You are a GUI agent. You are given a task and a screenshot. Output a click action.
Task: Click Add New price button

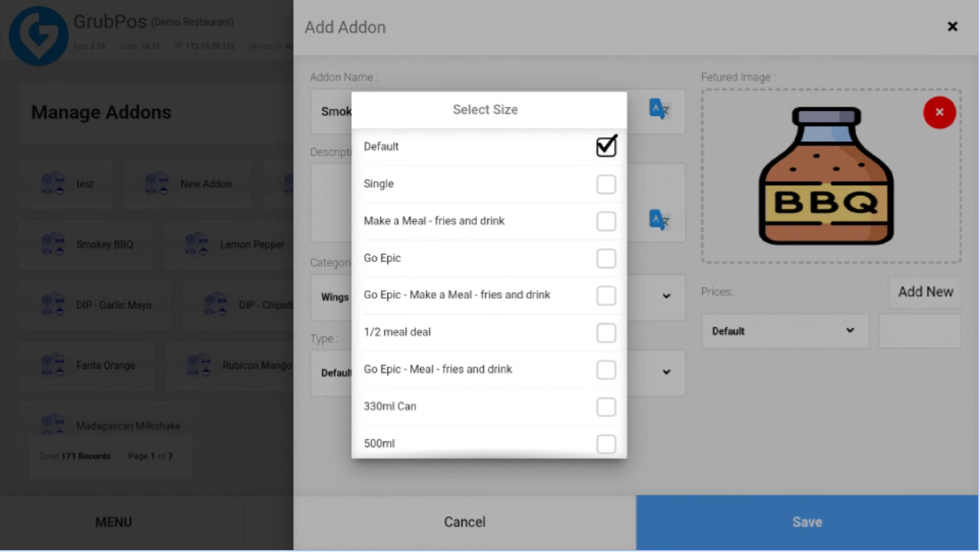click(925, 292)
